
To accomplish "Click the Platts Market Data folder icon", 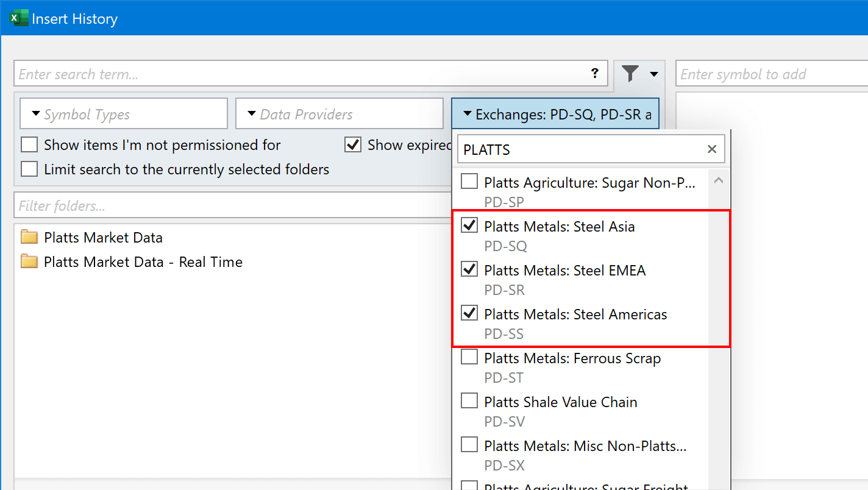I will (29, 237).
